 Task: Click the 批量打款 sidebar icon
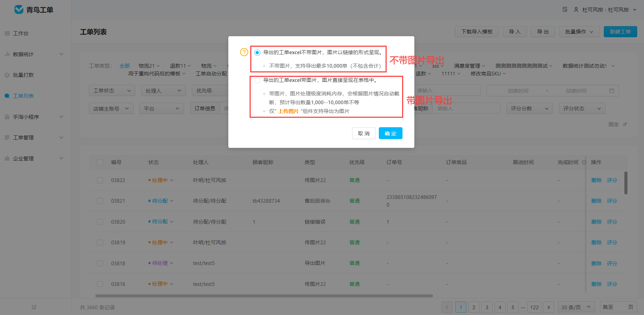point(7,75)
